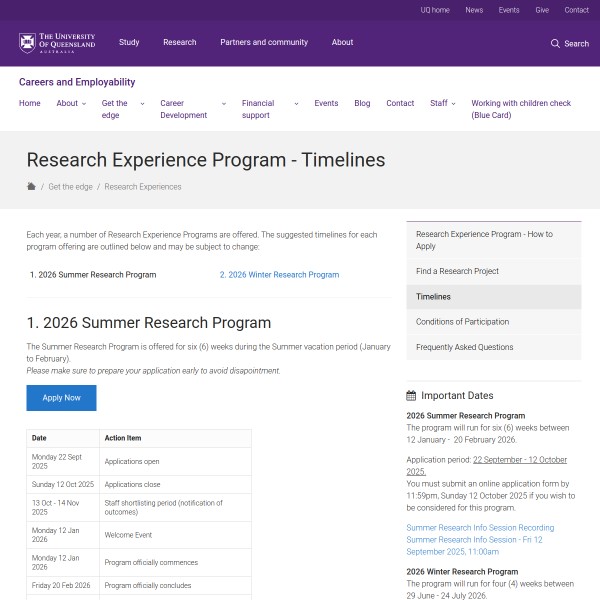Open the Career Development dropdown arrow

(x=223, y=104)
